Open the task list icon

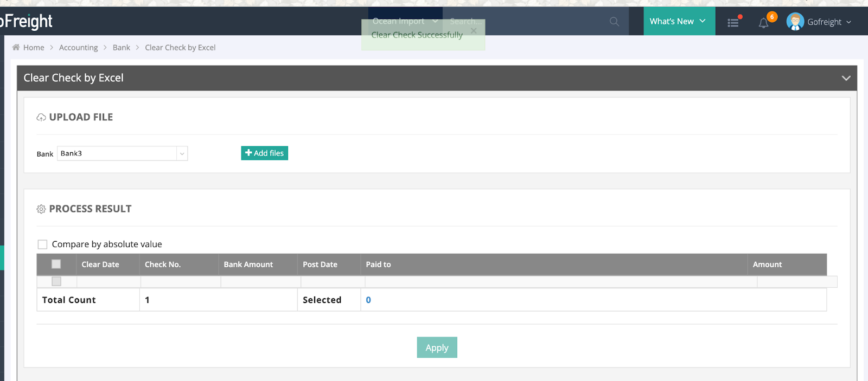(x=733, y=22)
